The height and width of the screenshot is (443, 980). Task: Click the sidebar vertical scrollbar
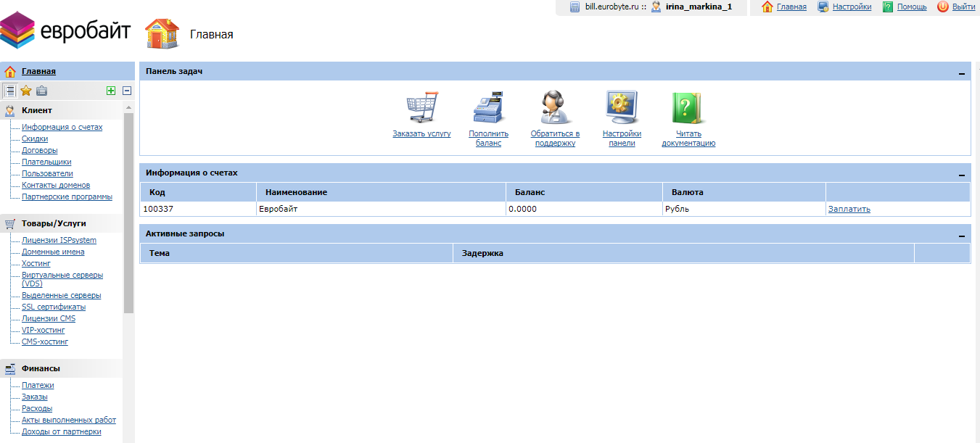[x=128, y=212]
